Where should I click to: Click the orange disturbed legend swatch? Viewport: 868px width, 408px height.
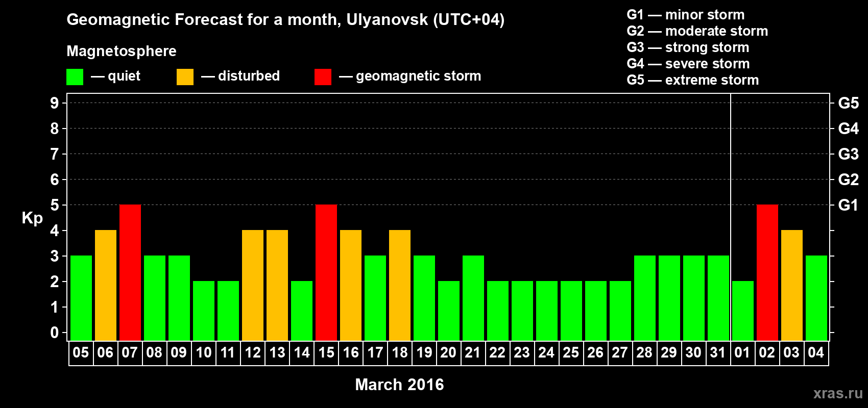point(185,77)
